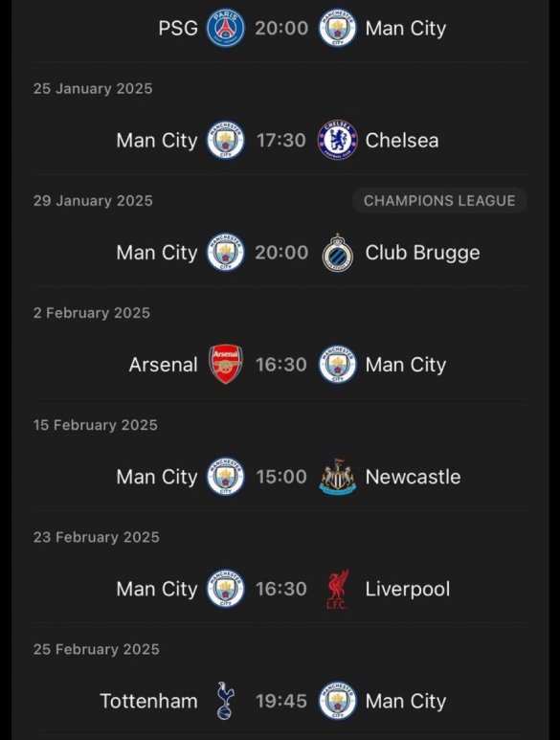Viewport: 560px width, 740px height.
Task: Select the Tottenham team name
Action: [148, 701]
